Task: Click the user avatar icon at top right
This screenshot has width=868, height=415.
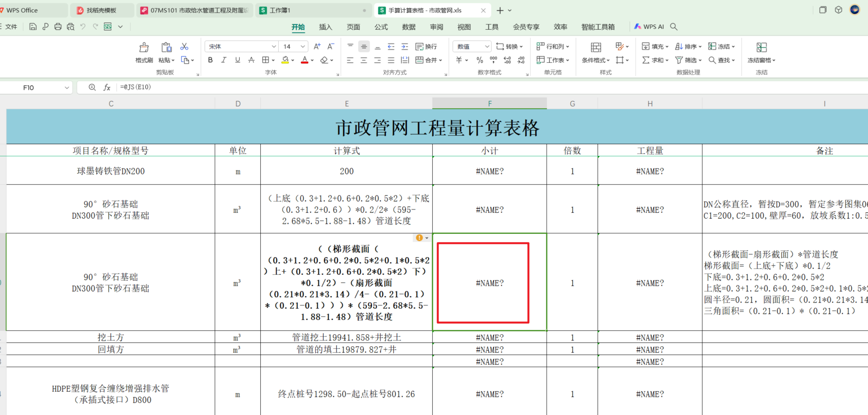Action: [x=854, y=10]
